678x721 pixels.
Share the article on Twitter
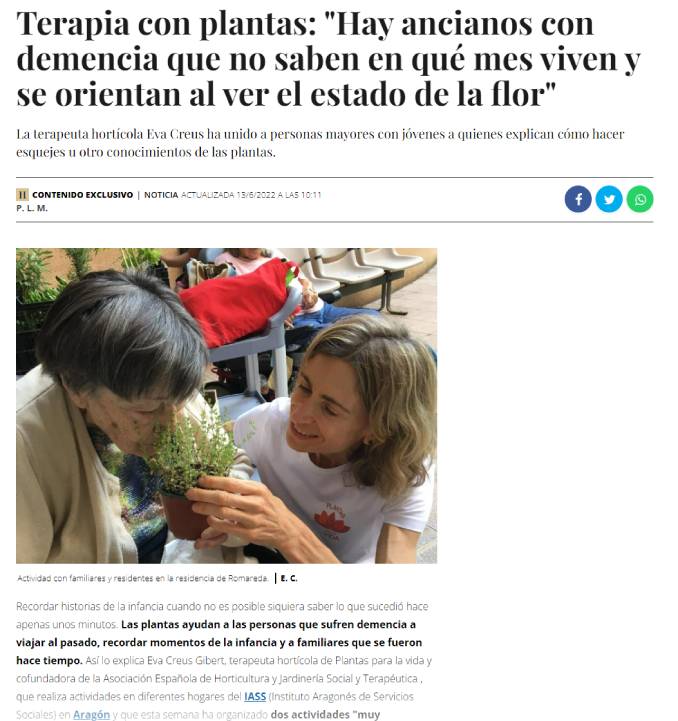(609, 199)
